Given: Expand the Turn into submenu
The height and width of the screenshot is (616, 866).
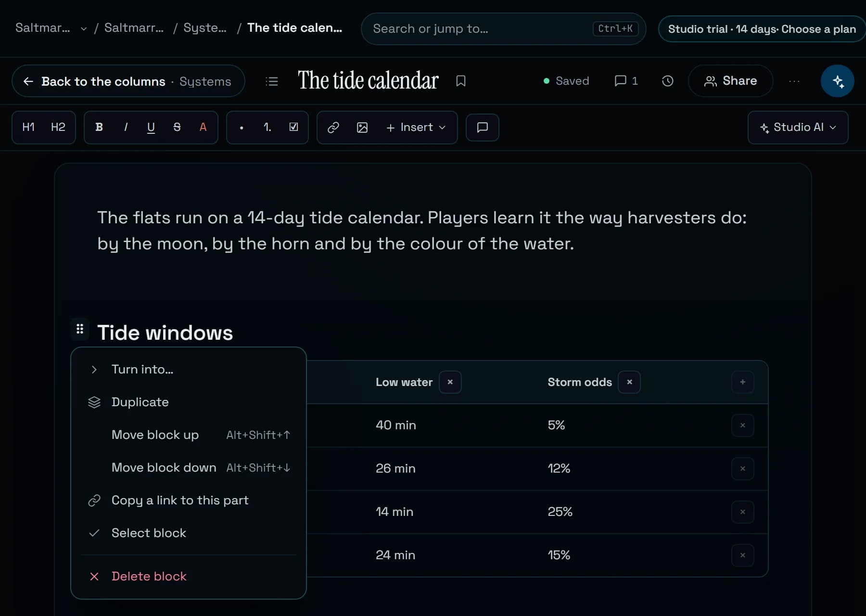Looking at the screenshot, I should [x=189, y=369].
